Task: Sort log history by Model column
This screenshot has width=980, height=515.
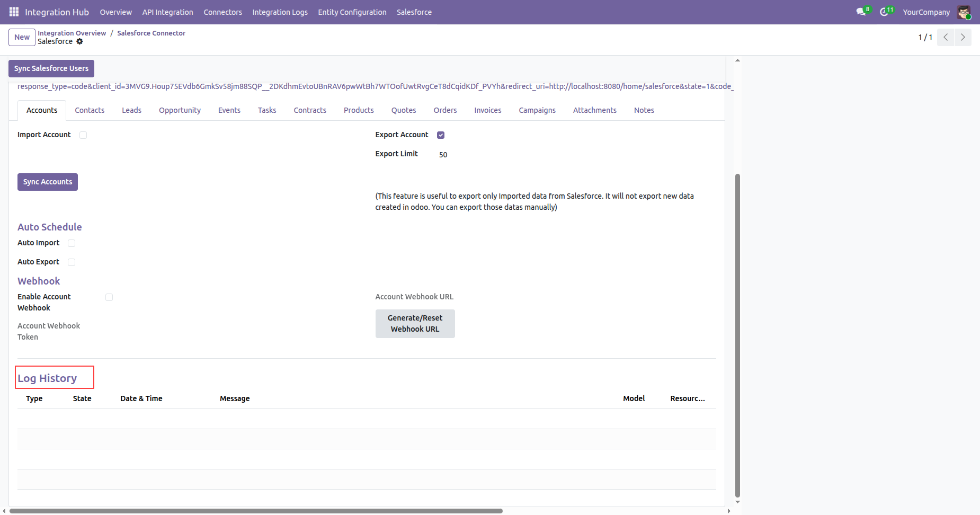Action: click(634, 398)
